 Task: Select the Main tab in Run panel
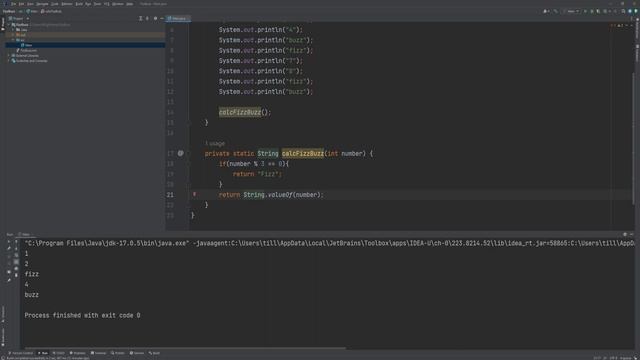coord(26,234)
